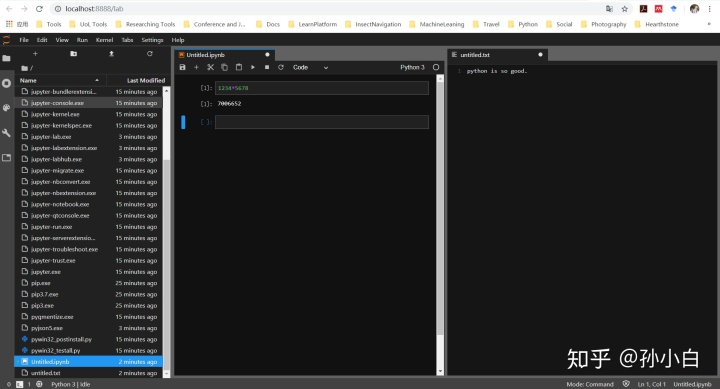Open the Settings menu
The height and width of the screenshot is (389, 720).
pyautogui.click(x=152, y=40)
